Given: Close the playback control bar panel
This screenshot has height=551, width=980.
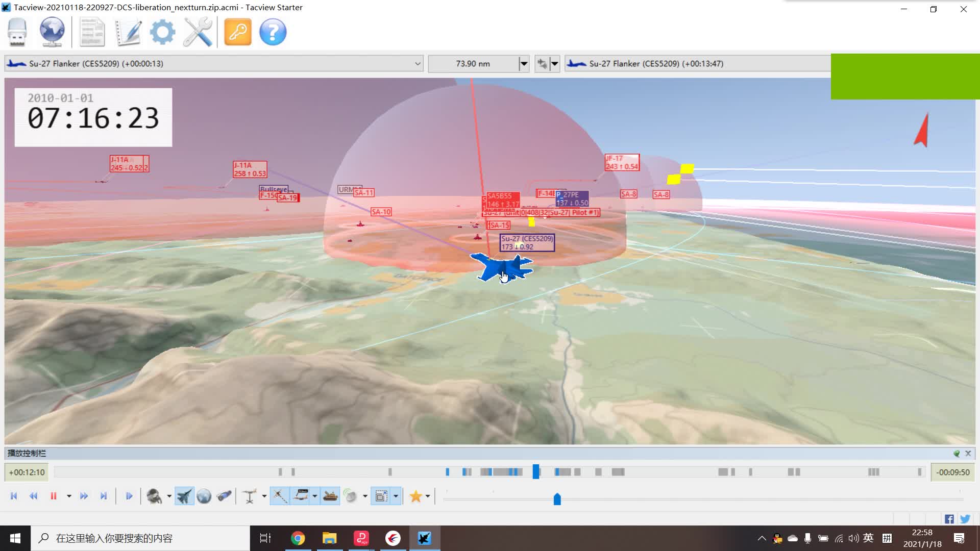Looking at the screenshot, I should [x=968, y=453].
